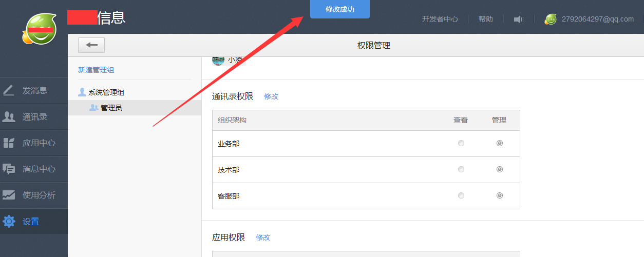Select the 管理 radio for 技术部

[500, 169]
